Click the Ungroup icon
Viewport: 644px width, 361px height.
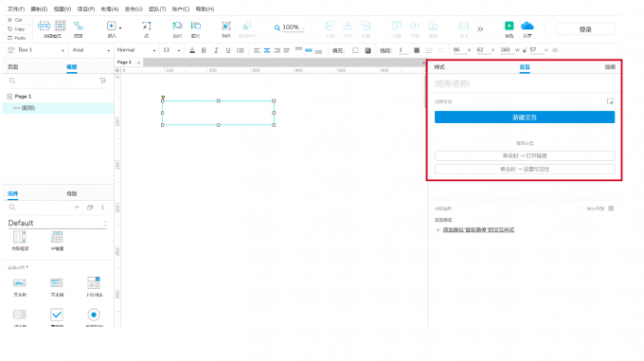(247, 26)
